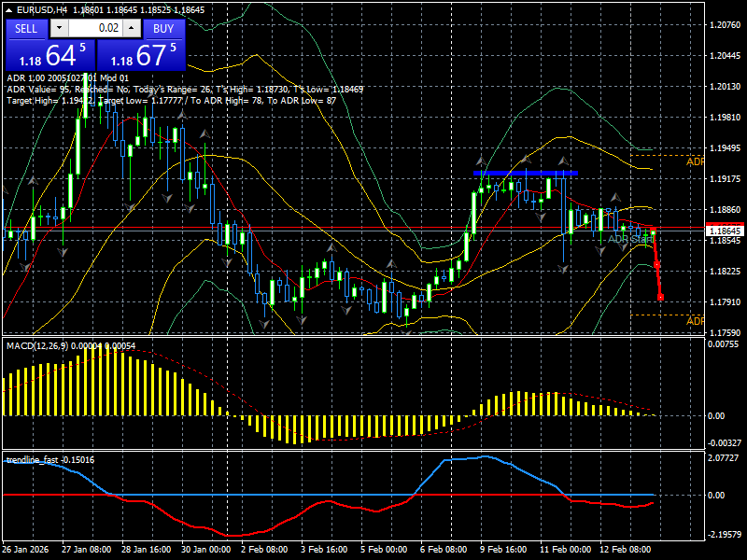The width and height of the screenshot is (747, 560).
Task: Click the 1.20130 price scale value
Action: pos(726,87)
